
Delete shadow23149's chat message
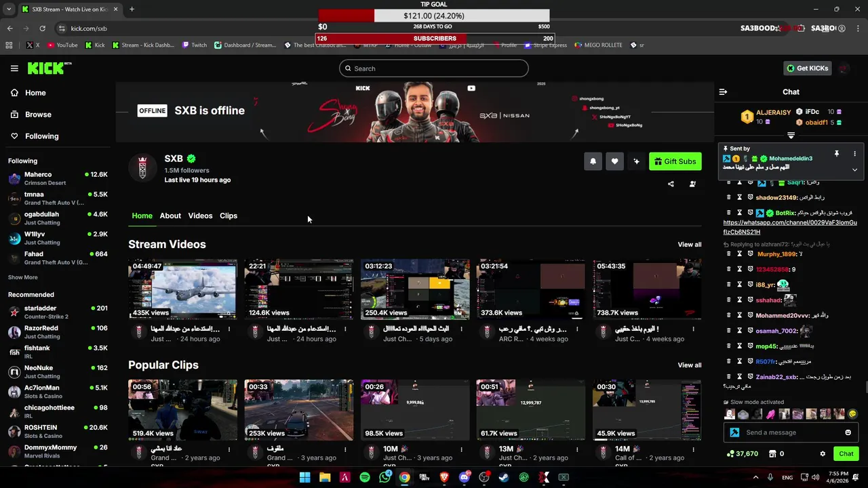click(729, 197)
